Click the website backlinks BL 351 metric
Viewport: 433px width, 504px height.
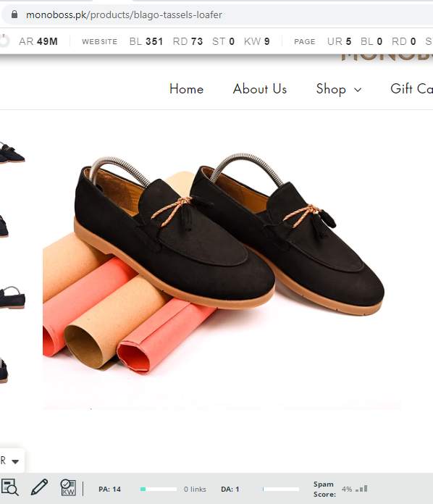click(146, 41)
